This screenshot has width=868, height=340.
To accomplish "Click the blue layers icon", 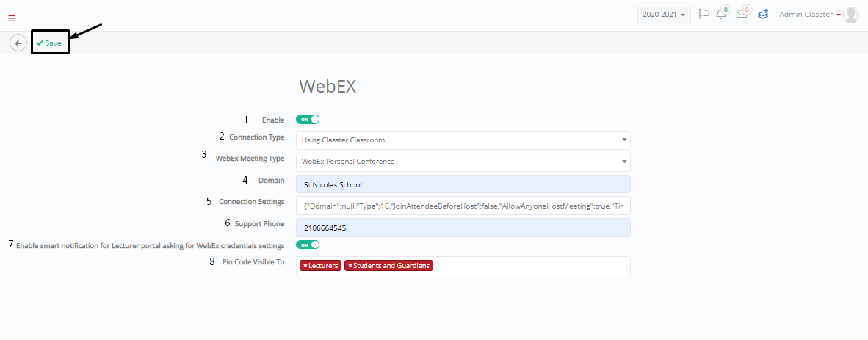I will 764,15.
